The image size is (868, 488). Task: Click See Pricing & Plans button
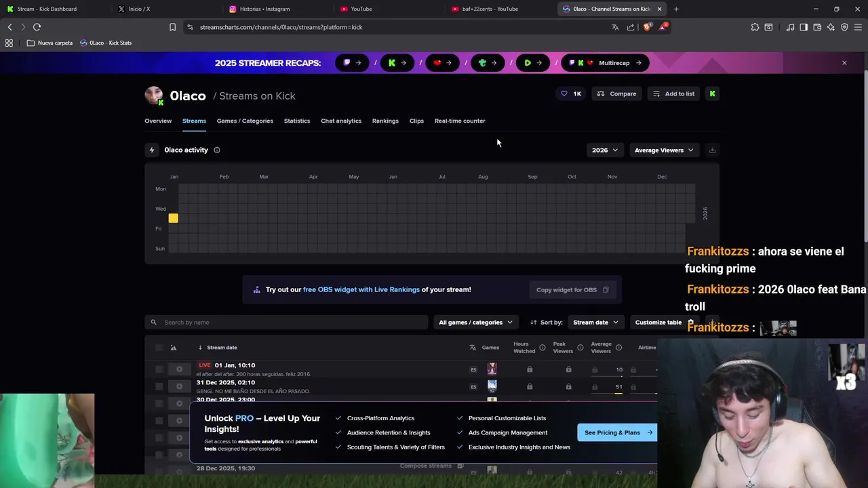(617, 432)
